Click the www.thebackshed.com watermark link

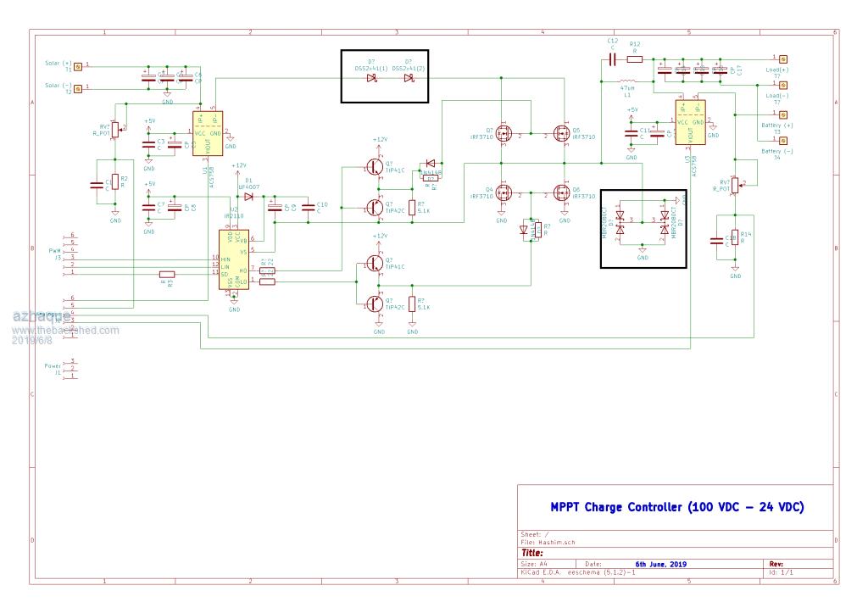click(65, 331)
